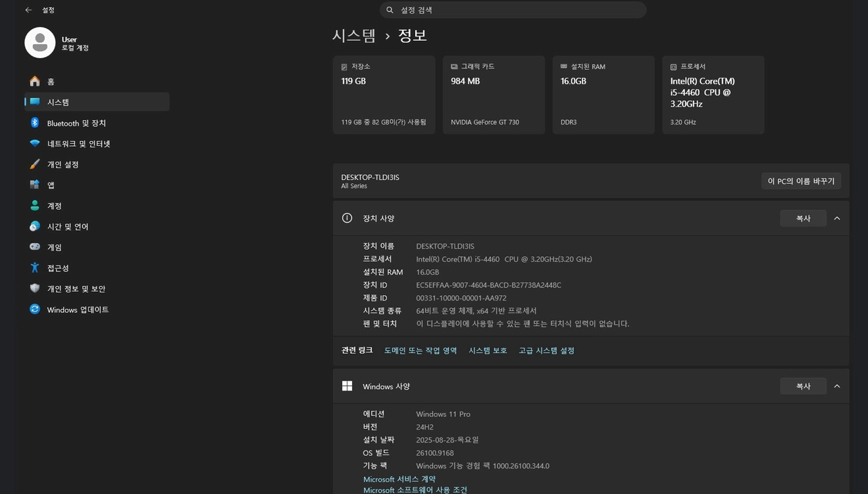Viewport: 868px width, 494px height.
Task: Open 시간 및 언어 settings
Action: coord(97,226)
